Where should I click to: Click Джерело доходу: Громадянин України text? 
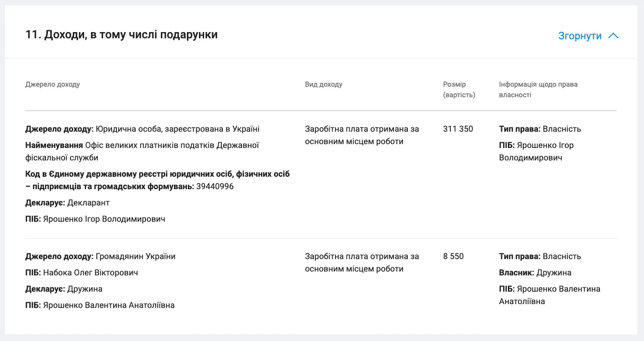pos(101,256)
